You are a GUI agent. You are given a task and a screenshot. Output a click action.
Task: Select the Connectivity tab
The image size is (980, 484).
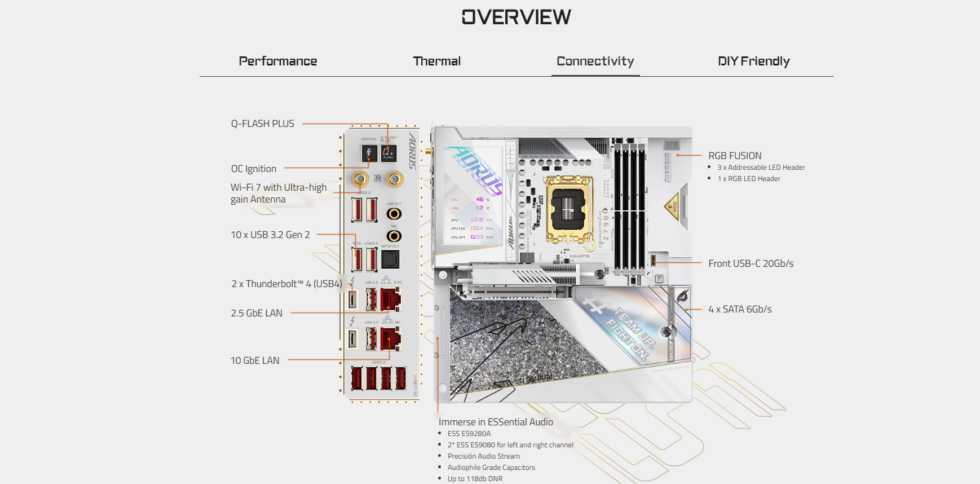pyautogui.click(x=595, y=61)
